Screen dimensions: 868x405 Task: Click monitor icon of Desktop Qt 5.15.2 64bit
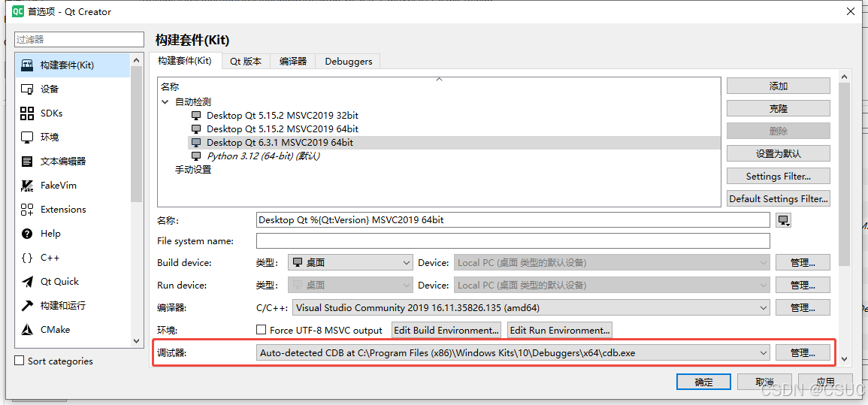[x=196, y=129]
